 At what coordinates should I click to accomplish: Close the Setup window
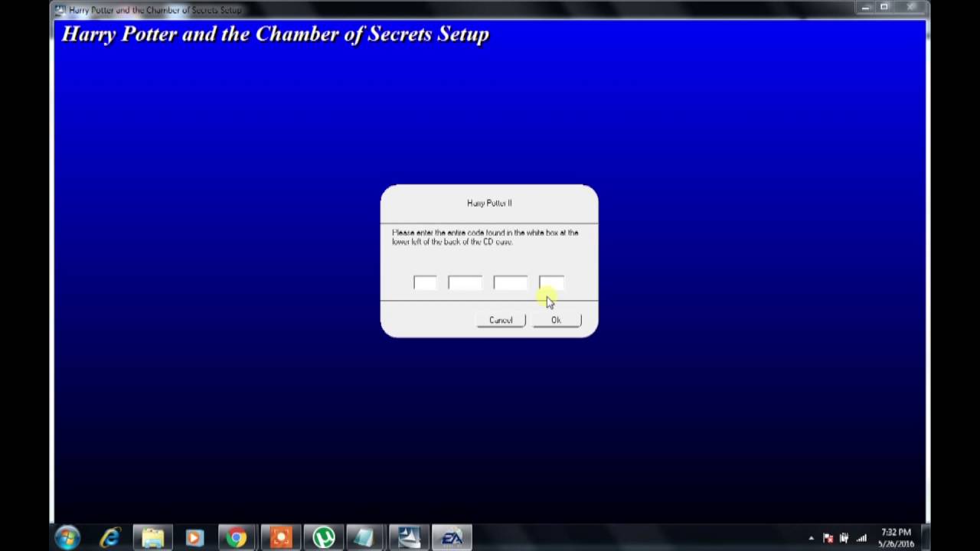click(911, 8)
